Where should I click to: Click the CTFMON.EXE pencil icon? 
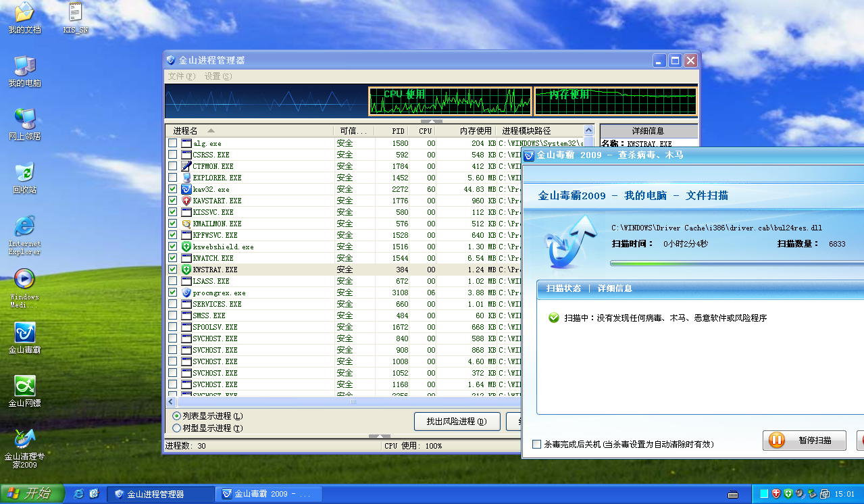(186, 166)
